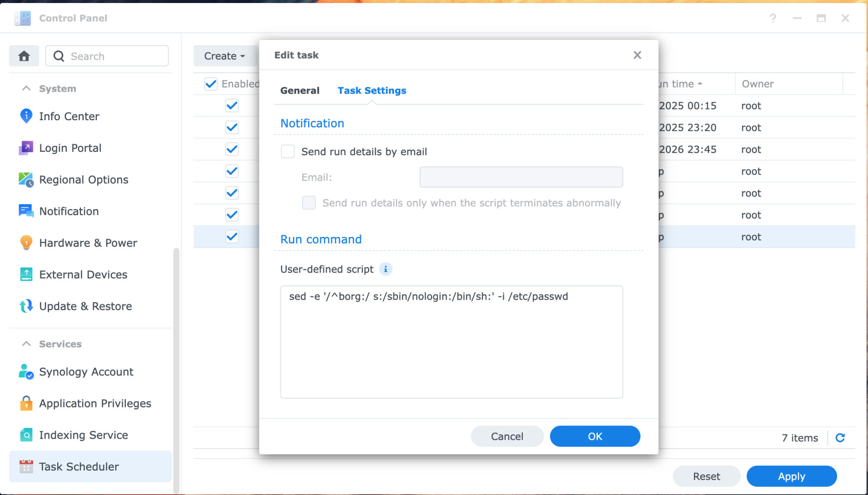Click inside the user-defined script box
868x495 pixels.
coord(451,347)
